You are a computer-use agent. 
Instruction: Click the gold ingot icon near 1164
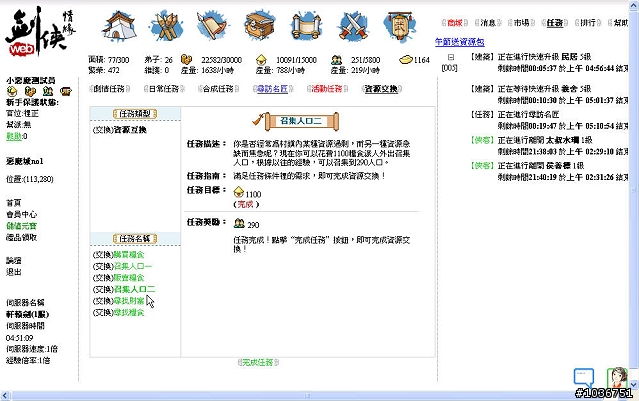[x=406, y=60]
